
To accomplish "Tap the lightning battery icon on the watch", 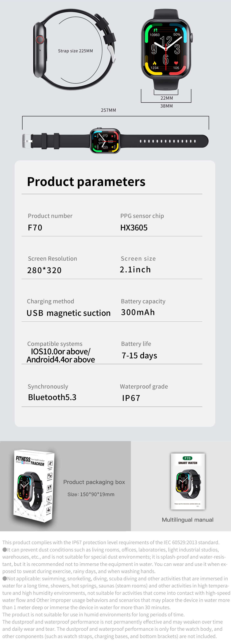I will 176,30.
